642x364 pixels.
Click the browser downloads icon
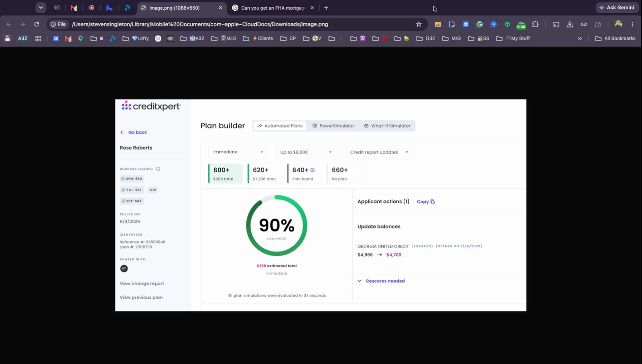(x=570, y=24)
